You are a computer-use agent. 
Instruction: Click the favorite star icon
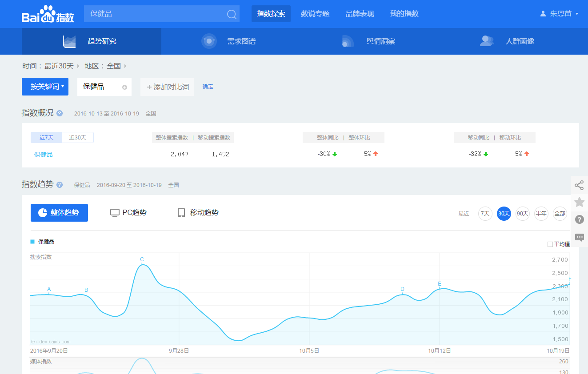tap(579, 202)
